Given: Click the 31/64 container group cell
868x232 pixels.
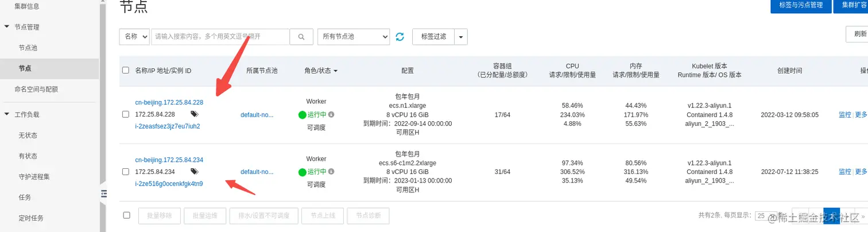Looking at the screenshot, I should 502,172.
